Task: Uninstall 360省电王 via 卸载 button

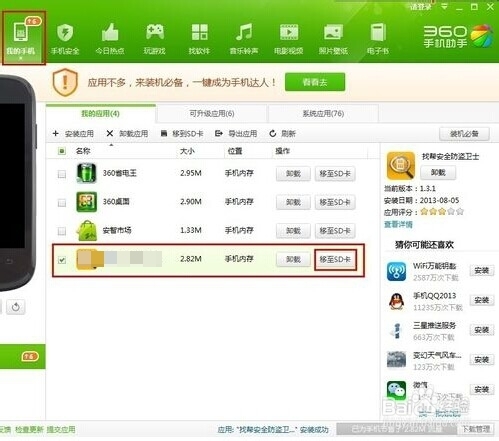Action: click(x=293, y=174)
